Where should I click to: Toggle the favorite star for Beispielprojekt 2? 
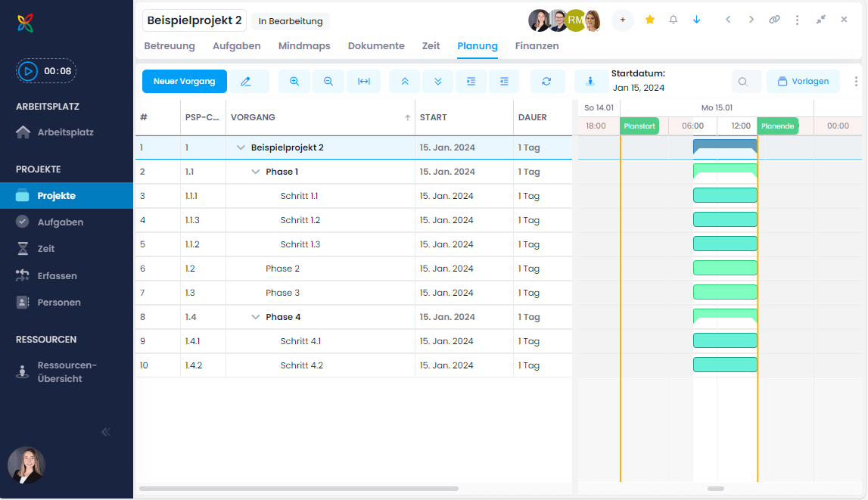coord(649,20)
